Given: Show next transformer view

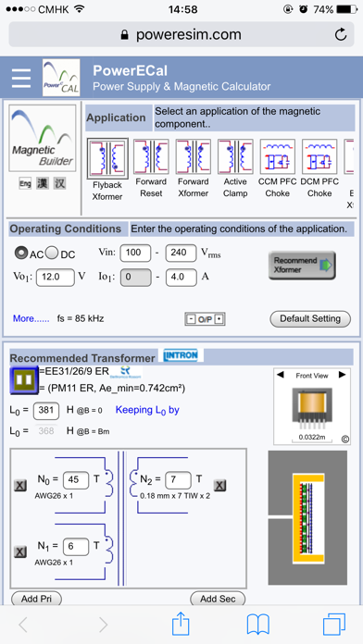Looking at the screenshot, I should click(342, 375).
